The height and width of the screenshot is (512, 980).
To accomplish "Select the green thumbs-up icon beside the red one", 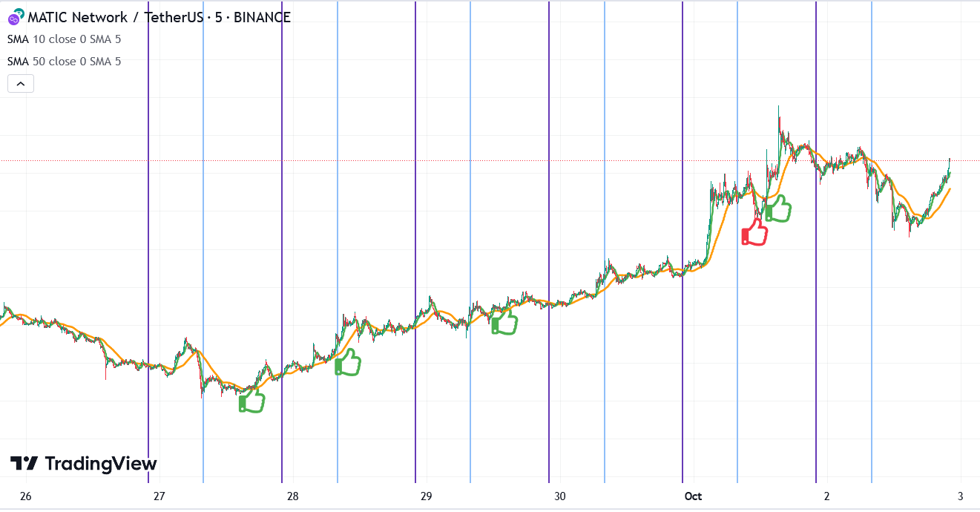I will [778, 210].
